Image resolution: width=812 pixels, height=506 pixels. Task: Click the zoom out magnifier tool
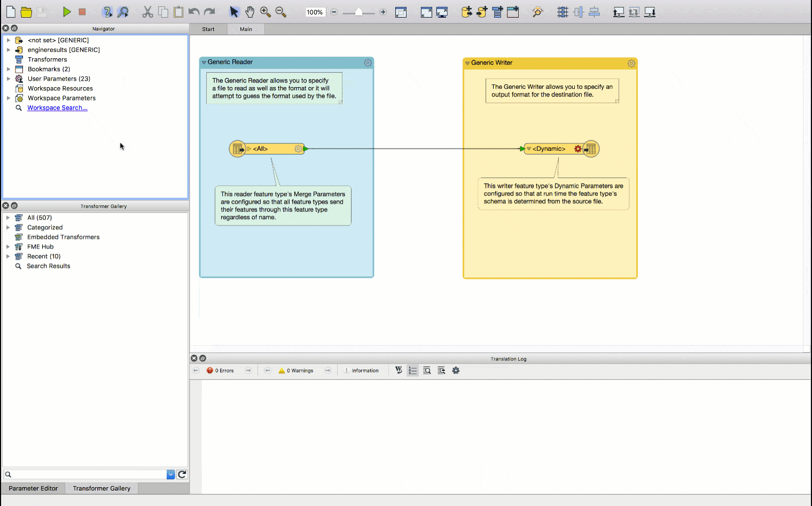[280, 12]
